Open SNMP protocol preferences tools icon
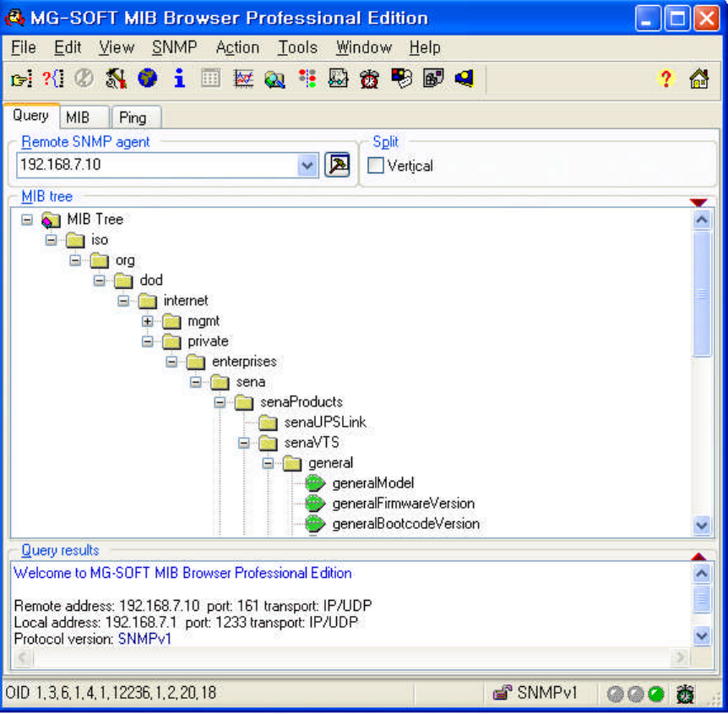Image resolution: width=728 pixels, height=714 pixels. click(x=116, y=79)
